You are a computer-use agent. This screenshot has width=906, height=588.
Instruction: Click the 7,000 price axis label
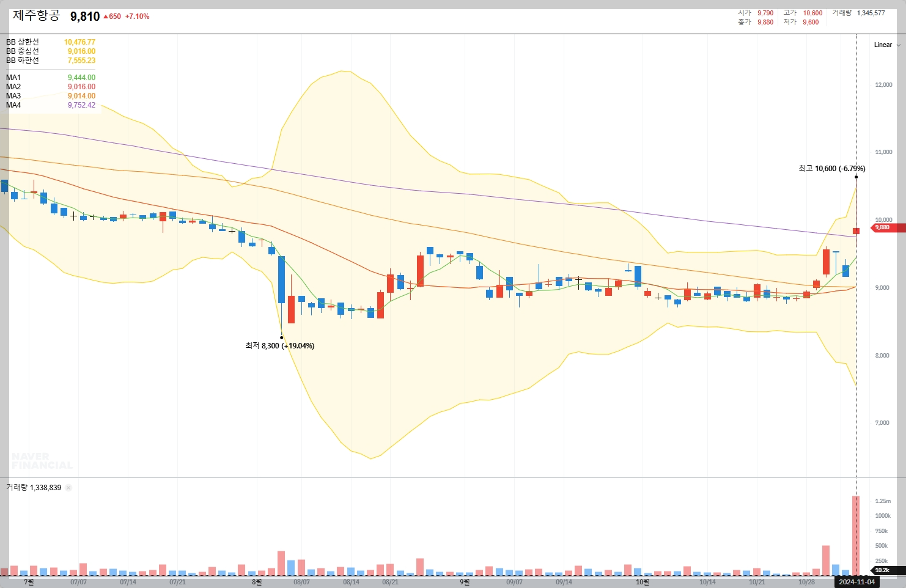pos(882,423)
